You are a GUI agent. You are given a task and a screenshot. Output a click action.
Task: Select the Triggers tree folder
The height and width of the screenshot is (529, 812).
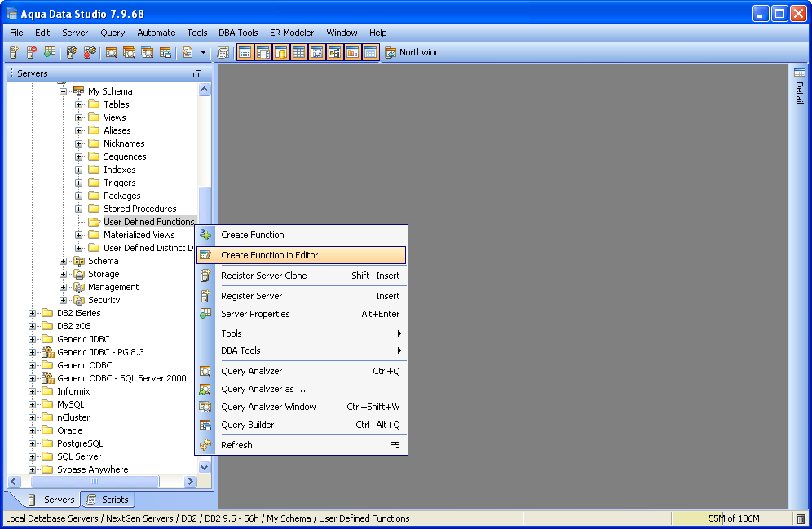119,183
